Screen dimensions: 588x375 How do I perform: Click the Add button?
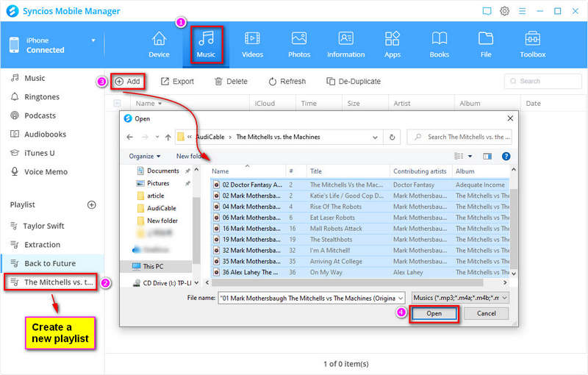(x=127, y=82)
